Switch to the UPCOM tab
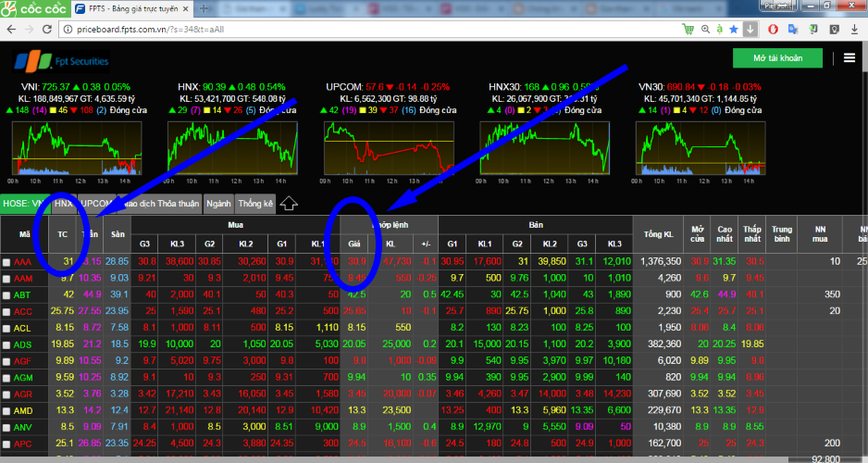Viewport: 868px width, 463px height. click(96, 203)
